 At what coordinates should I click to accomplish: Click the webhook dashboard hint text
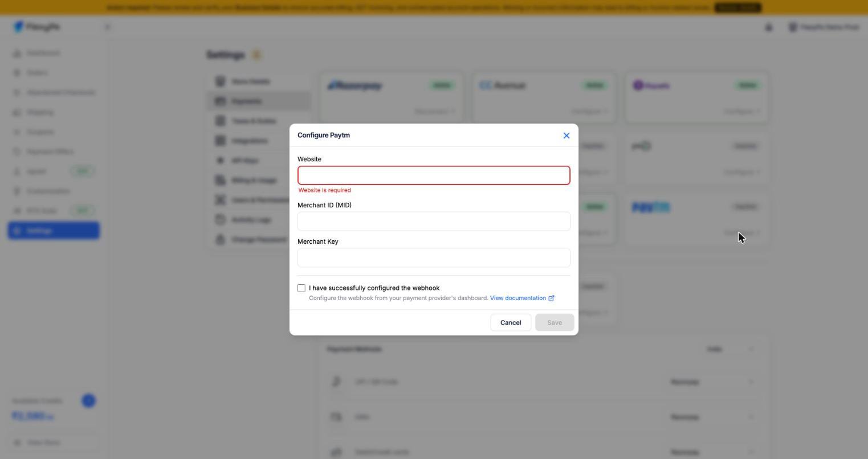(398, 298)
